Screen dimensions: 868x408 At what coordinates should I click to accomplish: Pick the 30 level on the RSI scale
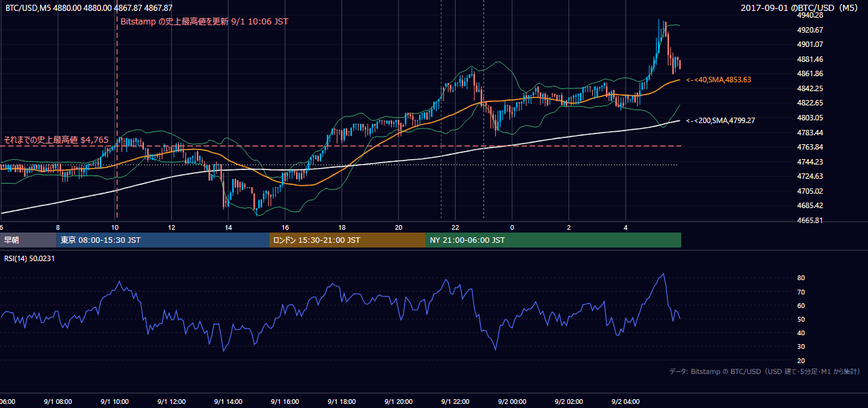click(x=801, y=347)
